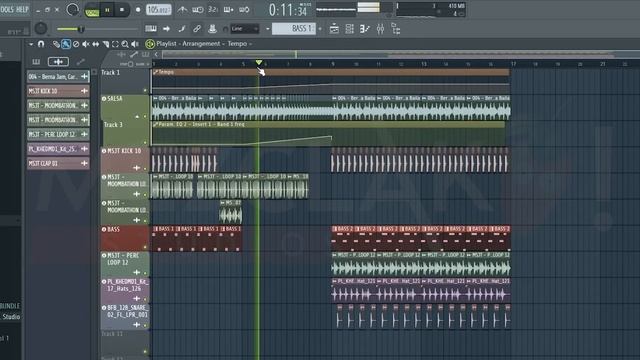Mute the PL_KHEDMD1 Hats track LED
640x360 pixels.
point(145,299)
